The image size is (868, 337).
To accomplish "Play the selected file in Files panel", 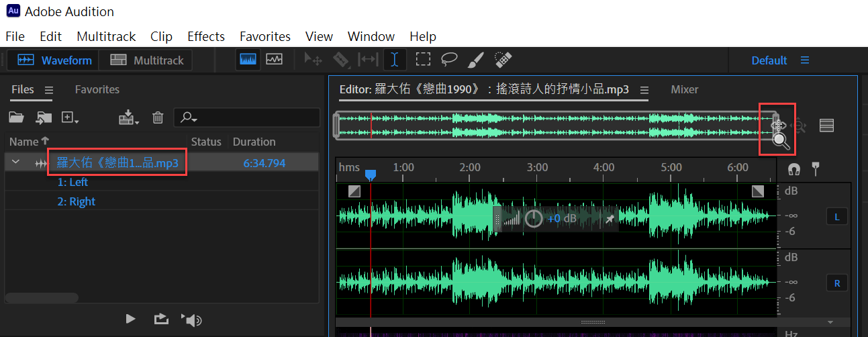I will (x=131, y=319).
